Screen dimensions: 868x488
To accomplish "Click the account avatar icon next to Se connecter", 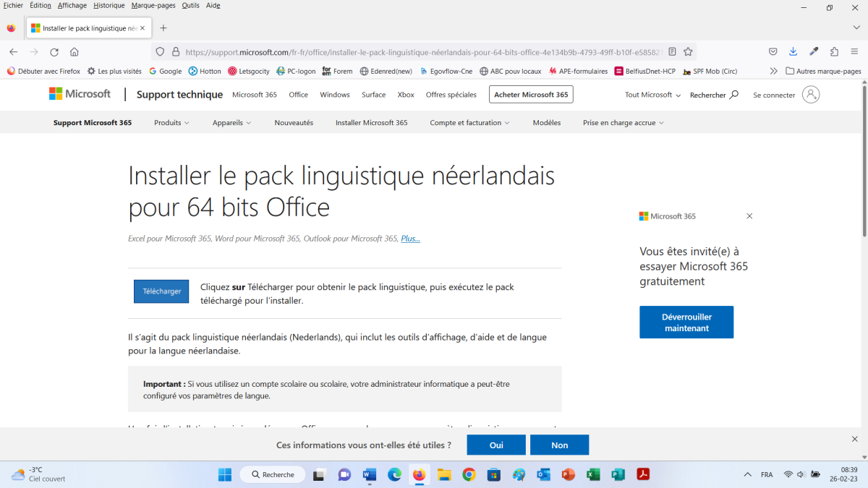I will coord(811,95).
